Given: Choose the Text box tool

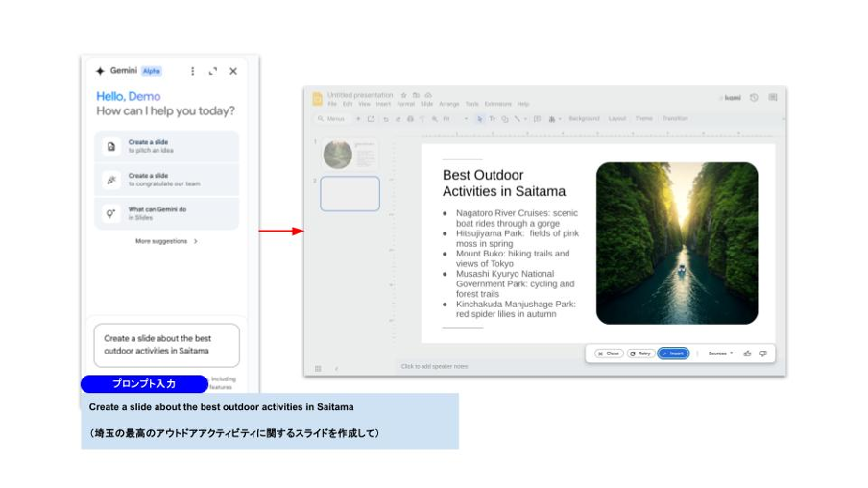Looking at the screenshot, I should pos(493,119).
